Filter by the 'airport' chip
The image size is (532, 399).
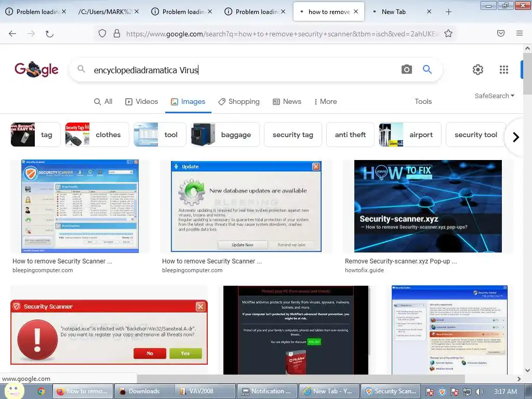410,135
